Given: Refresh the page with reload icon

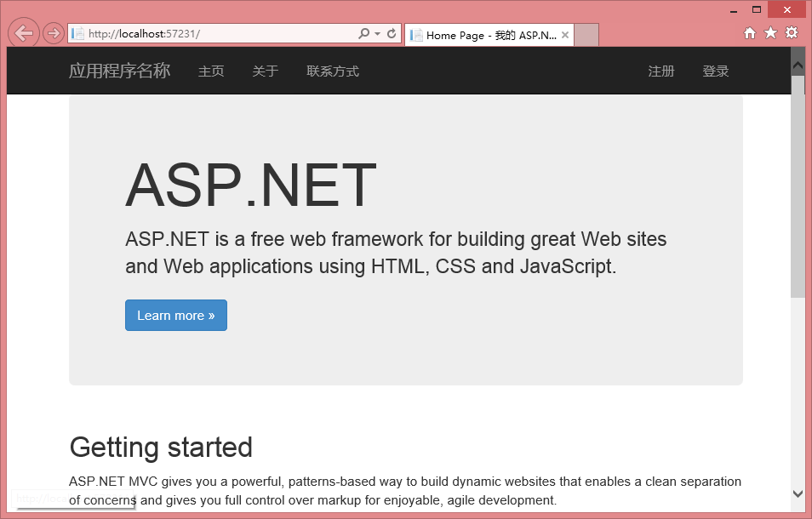Looking at the screenshot, I should (392, 34).
